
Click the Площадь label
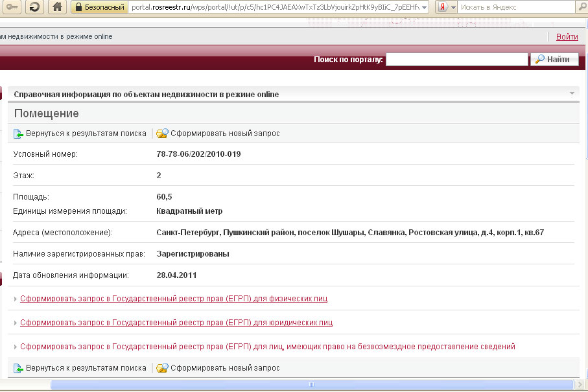pyautogui.click(x=31, y=197)
